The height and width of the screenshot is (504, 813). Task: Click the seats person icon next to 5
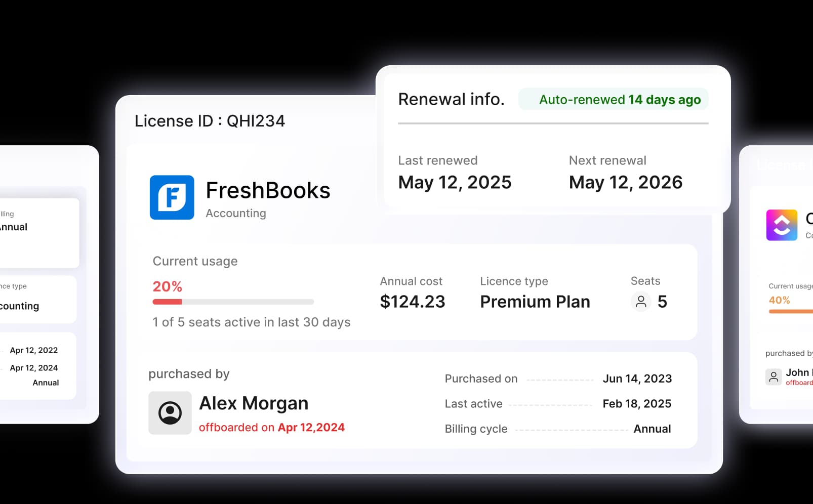641,302
